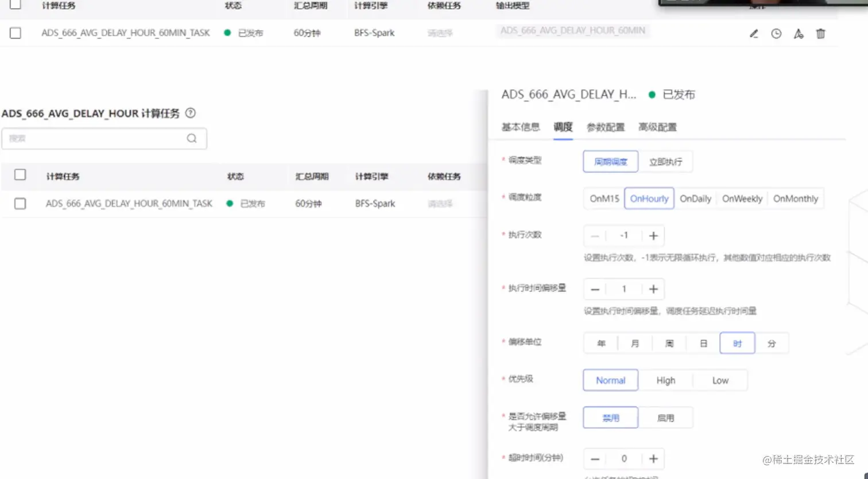The width and height of the screenshot is (868, 479).
Task: Increase 执行次数 with the plus button
Action: coord(653,236)
